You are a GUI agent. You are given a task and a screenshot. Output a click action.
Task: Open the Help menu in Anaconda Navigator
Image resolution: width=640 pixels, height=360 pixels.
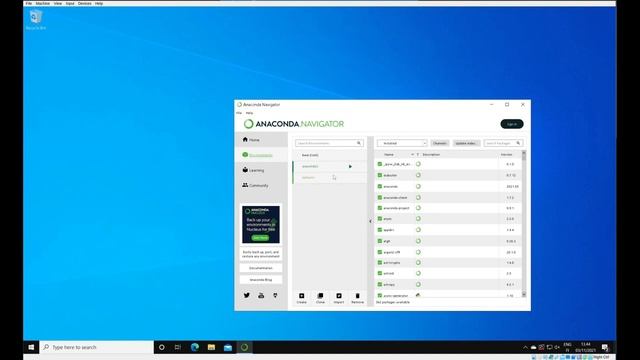(249, 113)
